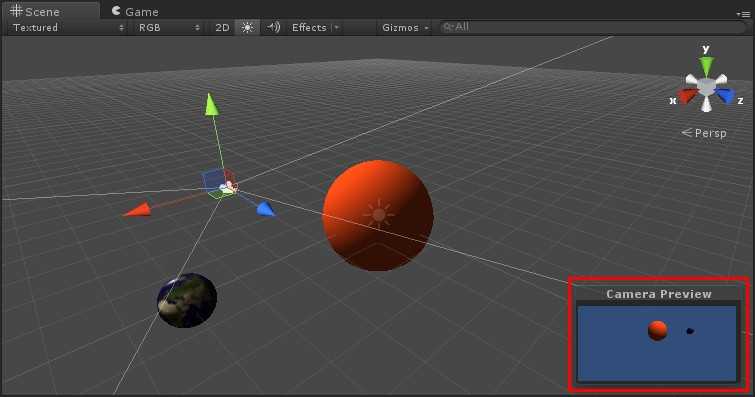Viewport: 755px width, 397px height.
Task: Open the Effects dropdown arrow
Action: tap(337, 27)
